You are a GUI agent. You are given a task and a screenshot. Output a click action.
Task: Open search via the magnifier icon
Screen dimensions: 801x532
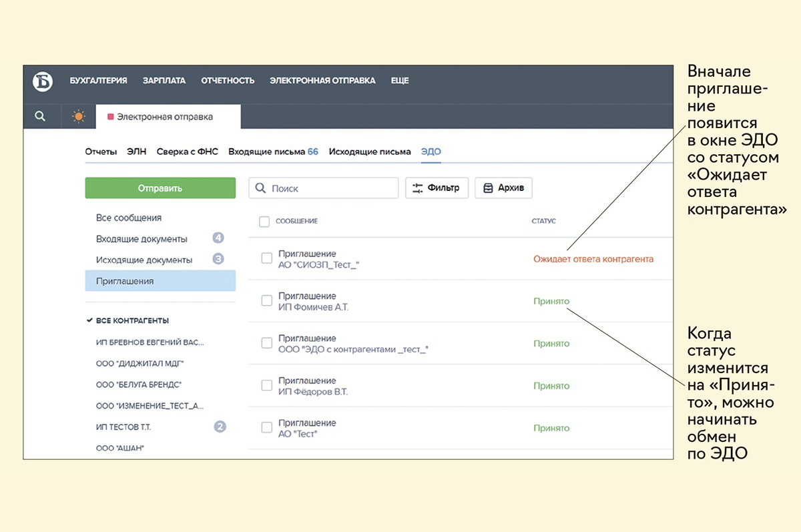pyautogui.click(x=40, y=116)
